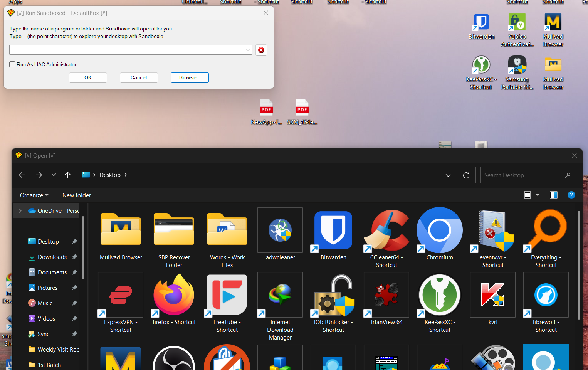588x370 pixels.
Task: Select the ExpressVPN shortcut
Action: (121, 303)
